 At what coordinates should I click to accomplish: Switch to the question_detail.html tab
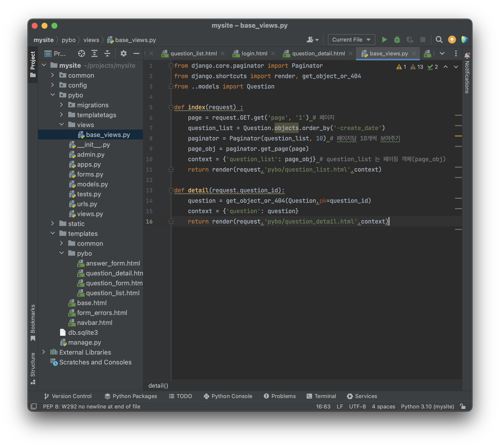point(318,53)
